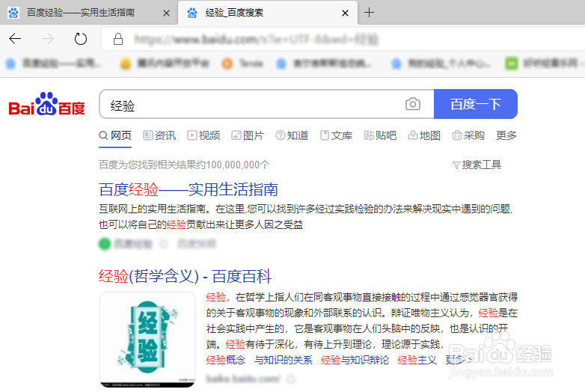Expand 更多 search categories
The image size is (585, 392).
(x=506, y=135)
